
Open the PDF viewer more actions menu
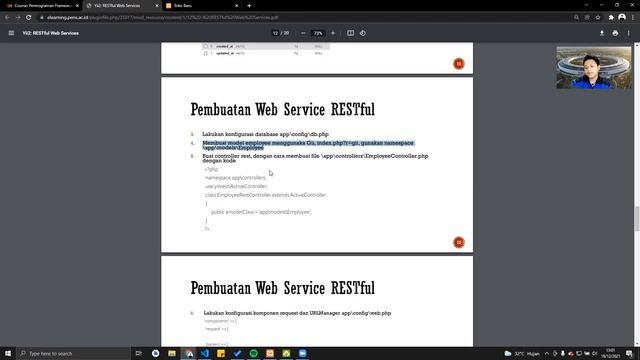(x=629, y=33)
